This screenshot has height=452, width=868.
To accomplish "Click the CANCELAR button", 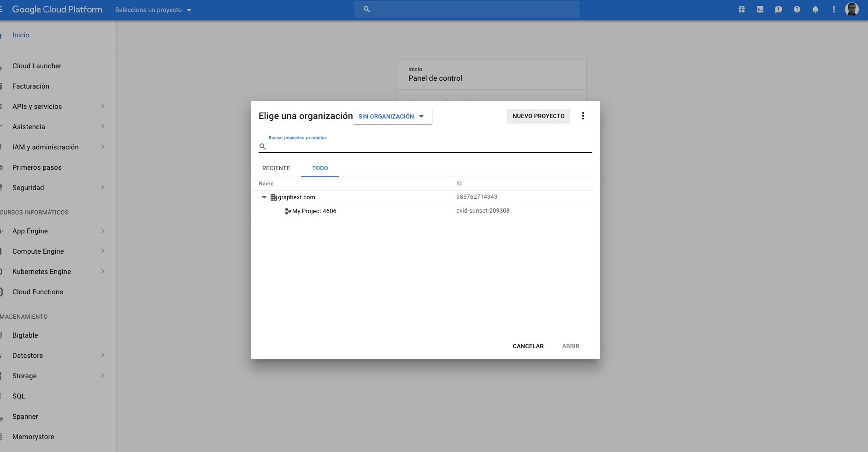I will (x=528, y=346).
